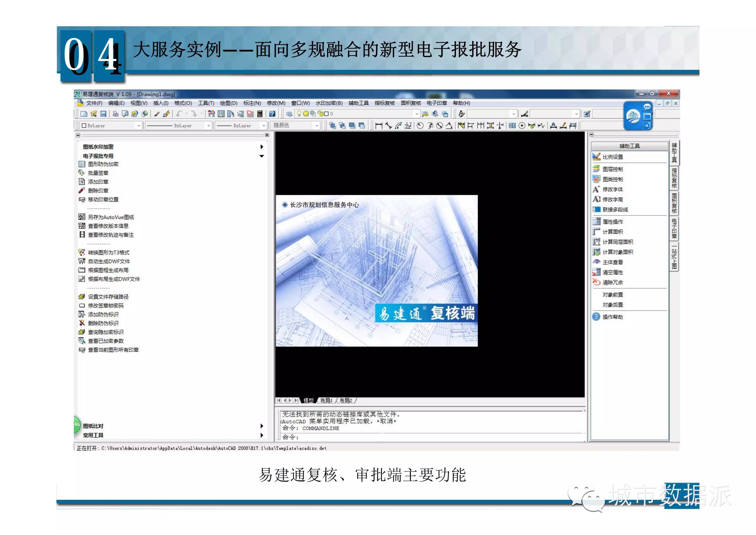
Task: Open the 文件(F) menu
Action: coord(94,103)
